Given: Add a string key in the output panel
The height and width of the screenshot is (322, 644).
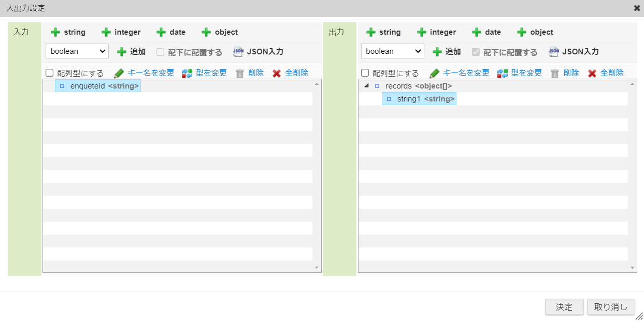Looking at the screenshot, I should coord(383,32).
